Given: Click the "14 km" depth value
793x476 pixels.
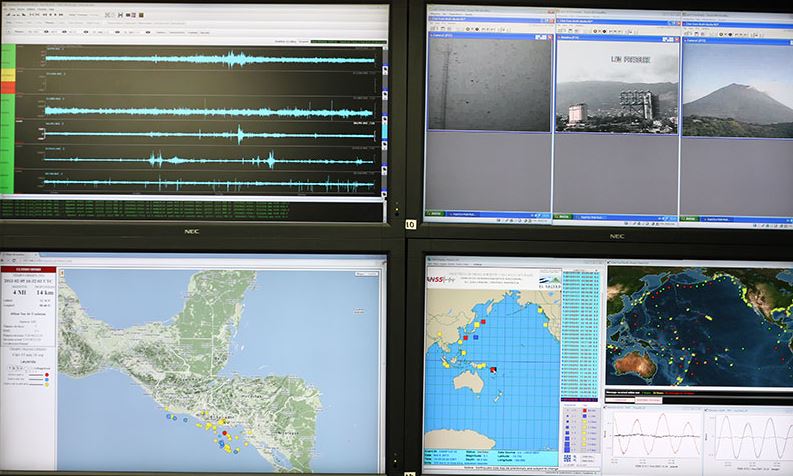Looking at the screenshot, I should pyautogui.click(x=45, y=293).
